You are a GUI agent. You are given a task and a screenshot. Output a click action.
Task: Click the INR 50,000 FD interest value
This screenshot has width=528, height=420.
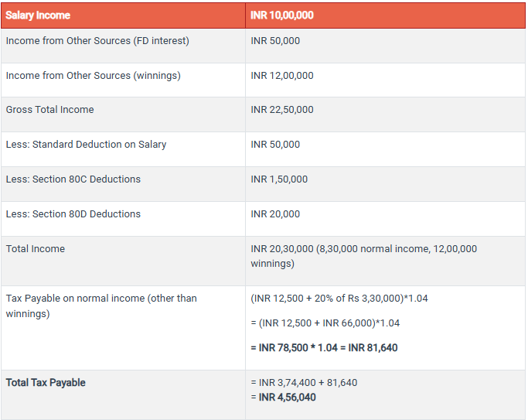275,40
